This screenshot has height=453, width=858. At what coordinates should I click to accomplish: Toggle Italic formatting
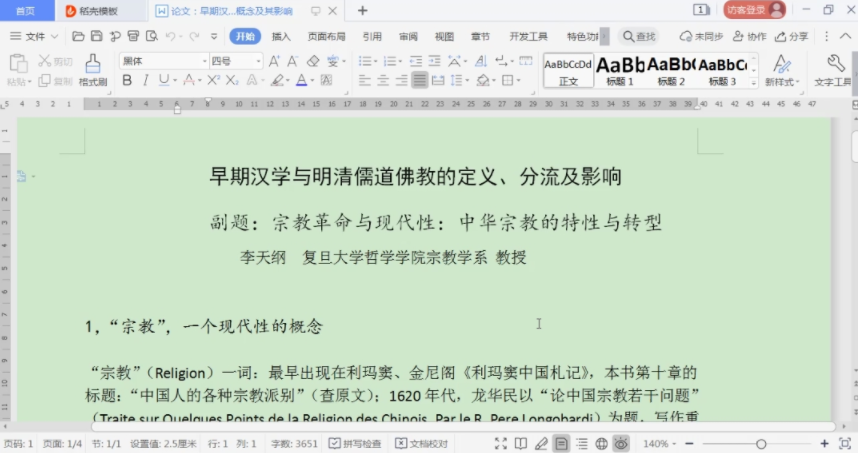[145, 80]
